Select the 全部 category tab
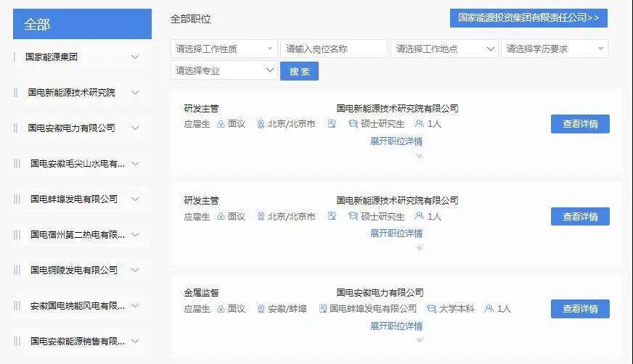Screen dimensions: 633x364 (82, 24)
